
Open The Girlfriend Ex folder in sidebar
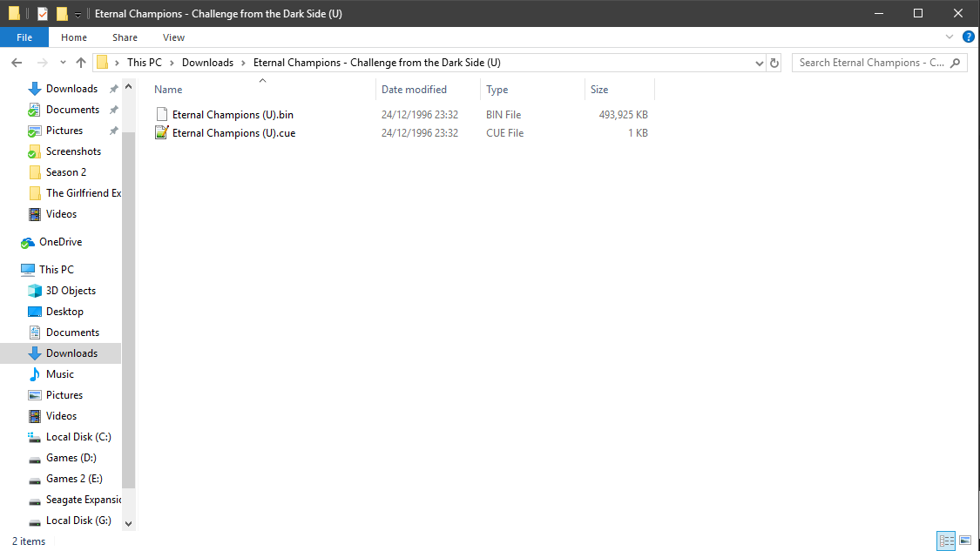pos(84,193)
